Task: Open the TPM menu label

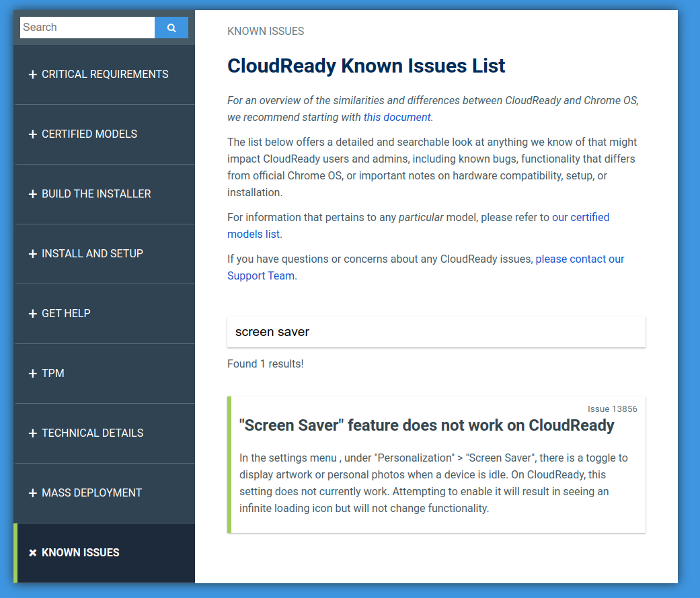Action: click(53, 373)
